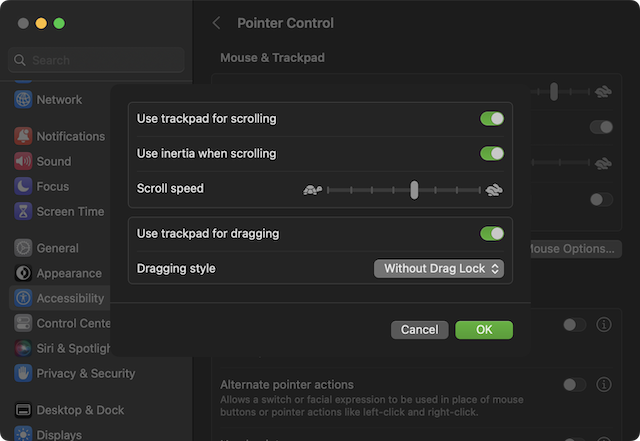Click the info icon beside Alternate pointer actions
This screenshot has width=640, height=441.
pos(603,385)
